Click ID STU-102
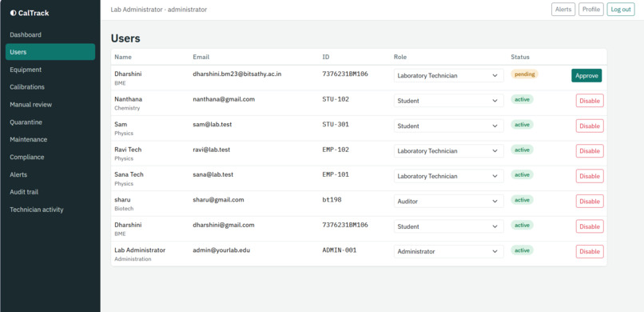Screen dimensions: 644x312 tap(336, 99)
